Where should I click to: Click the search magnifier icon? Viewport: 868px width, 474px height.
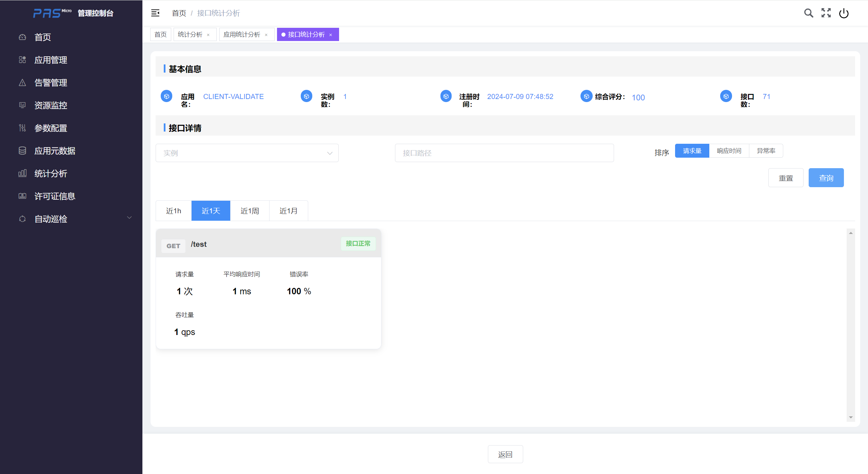tap(808, 13)
